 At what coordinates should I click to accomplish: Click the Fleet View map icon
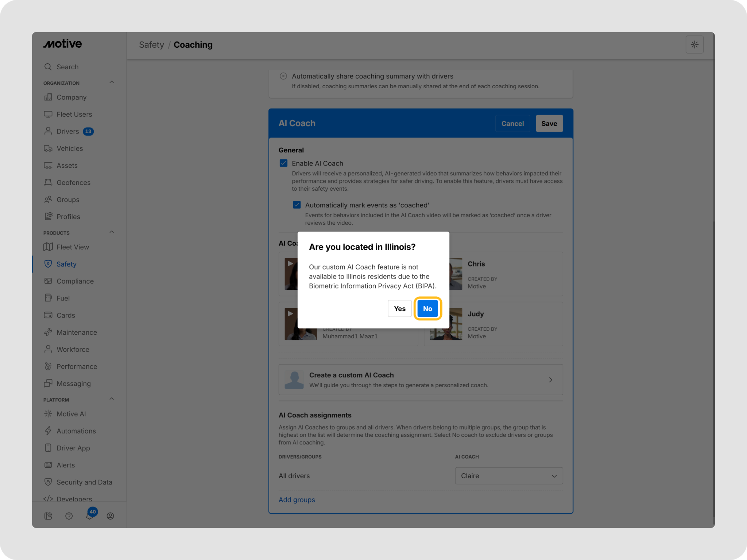pyautogui.click(x=48, y=247)
